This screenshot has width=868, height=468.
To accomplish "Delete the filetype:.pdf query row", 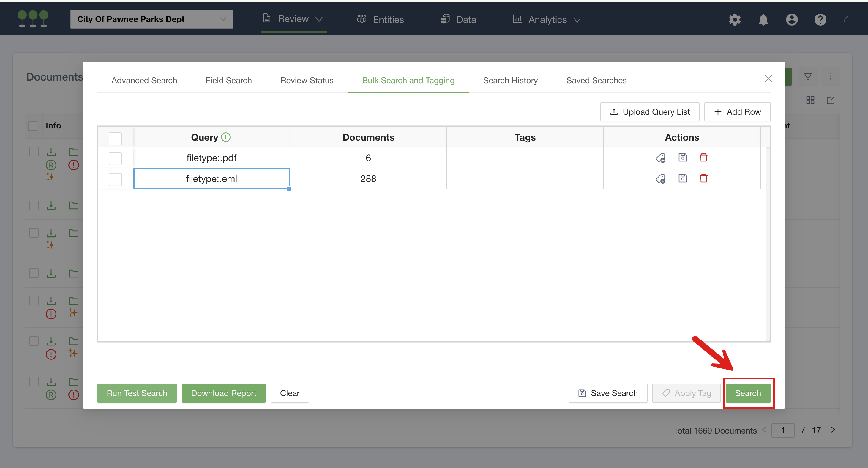I will [703, 158].
